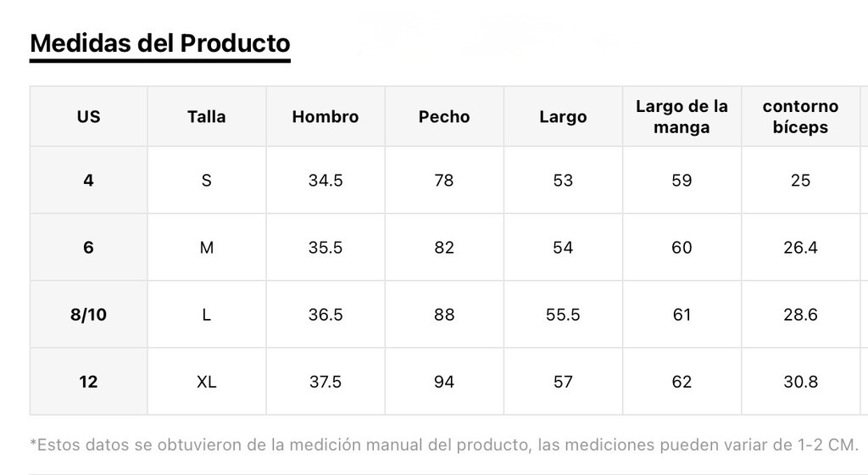Select the XL talla cell
Screen dimensions: 868x475
tap(207, 382)
